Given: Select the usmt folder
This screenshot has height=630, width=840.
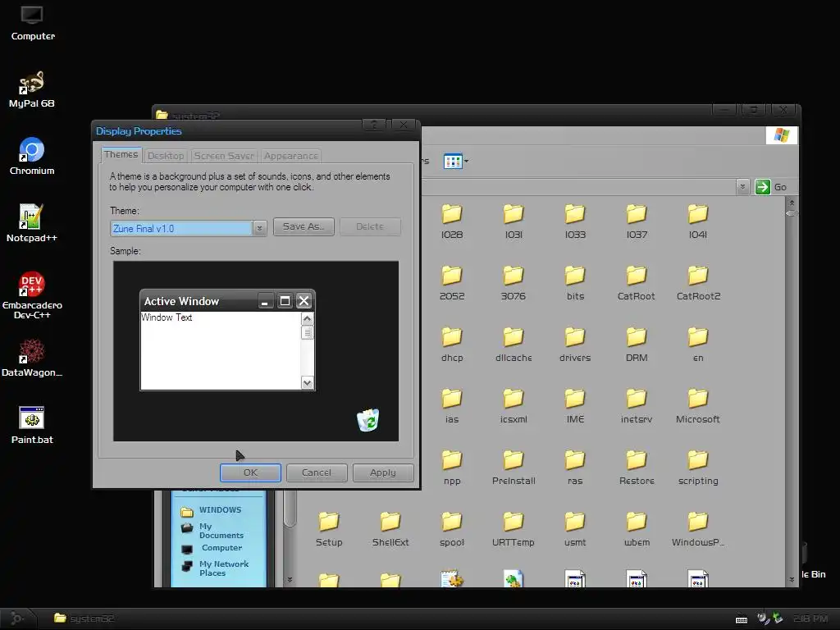Looking at the screenshot, I should (575, 529).
